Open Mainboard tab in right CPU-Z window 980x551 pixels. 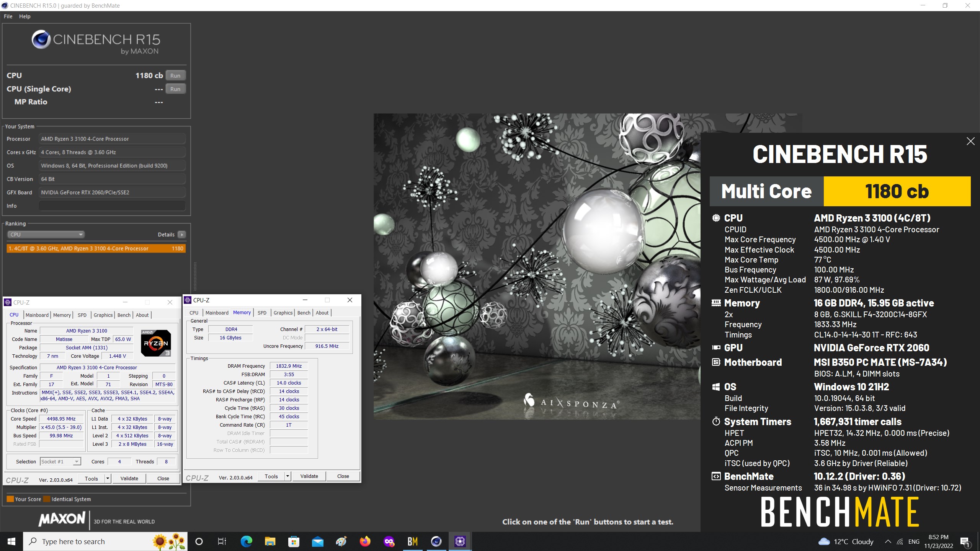tap(217, 313)
